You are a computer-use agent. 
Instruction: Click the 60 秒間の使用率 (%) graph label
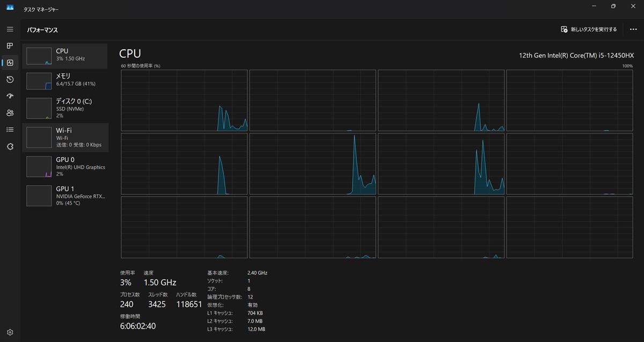pyautogui.click(x=141, y=66)
